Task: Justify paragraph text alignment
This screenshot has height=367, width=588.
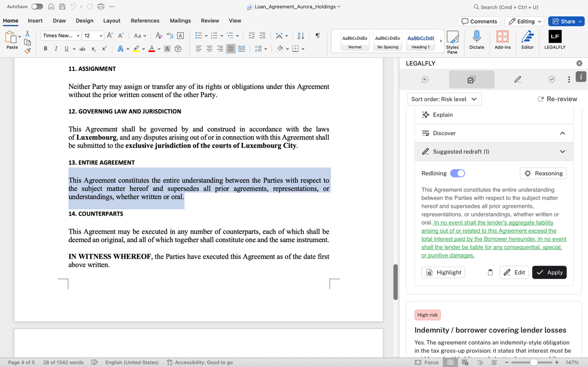Action: coord(230,49)
